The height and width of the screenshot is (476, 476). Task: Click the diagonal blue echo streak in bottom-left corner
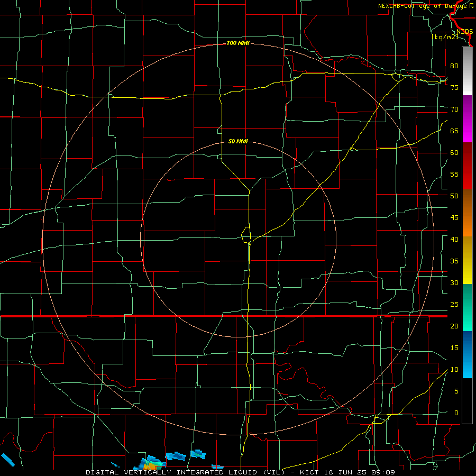coord(8,460)
